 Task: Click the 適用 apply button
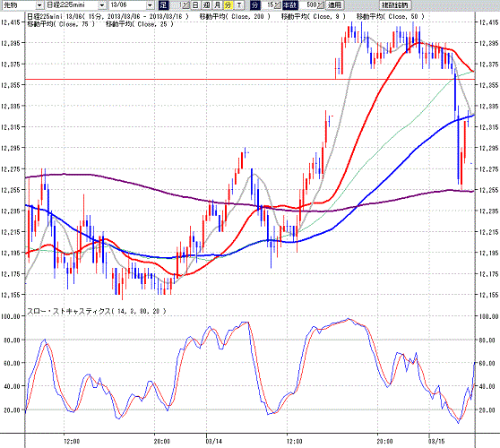click(x=334, y=5)
